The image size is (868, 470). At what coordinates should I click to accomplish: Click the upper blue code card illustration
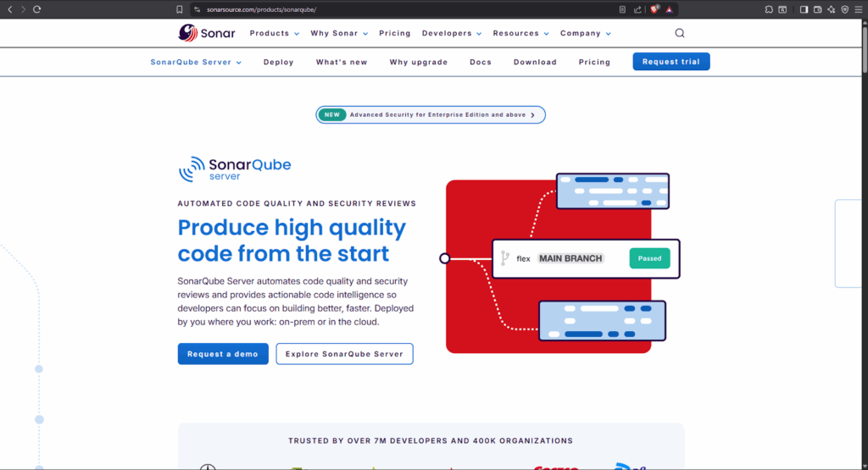612,191
